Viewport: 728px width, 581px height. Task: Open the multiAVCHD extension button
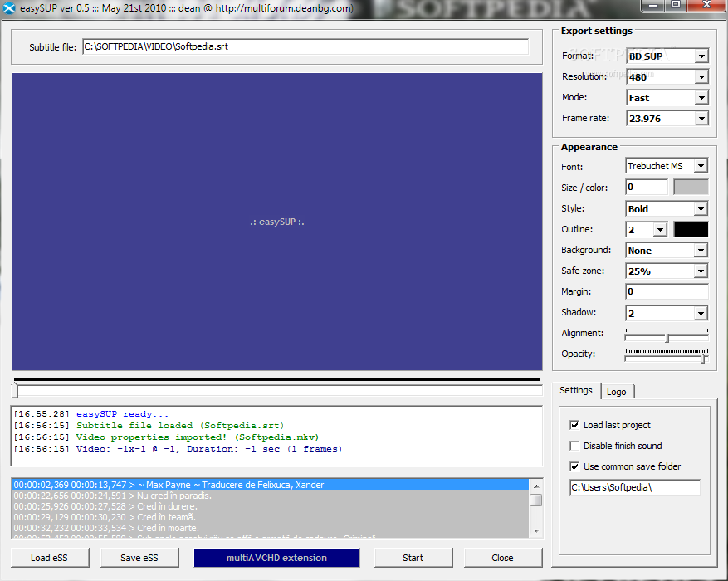click(x=276, y=558)
